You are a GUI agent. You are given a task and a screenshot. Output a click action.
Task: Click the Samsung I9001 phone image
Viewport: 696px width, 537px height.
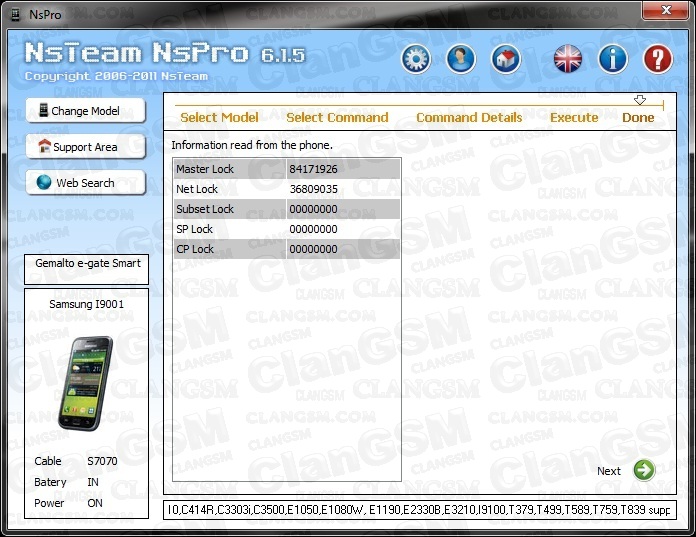pyautogui.click(x=86, y=383)
